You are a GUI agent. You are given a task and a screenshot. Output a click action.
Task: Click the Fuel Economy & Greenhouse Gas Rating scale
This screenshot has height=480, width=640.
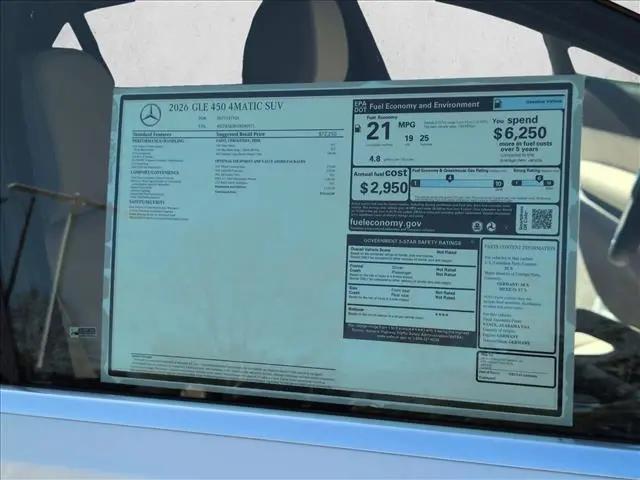[458, 183]
